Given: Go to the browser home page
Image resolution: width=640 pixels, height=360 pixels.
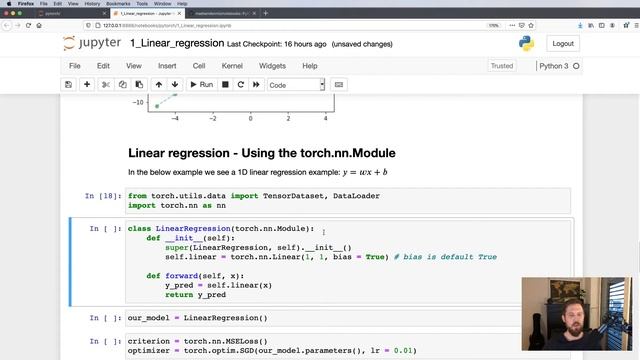Looking at the screenshot, I should click(39, 25).
